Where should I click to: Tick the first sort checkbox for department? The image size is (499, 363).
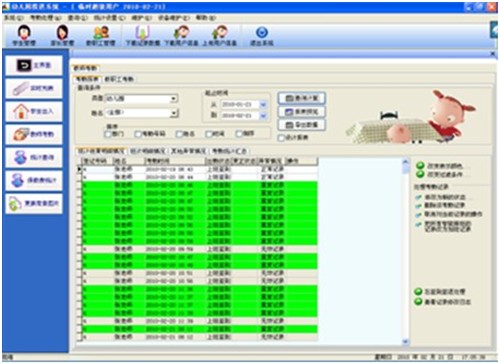(108, 134)
